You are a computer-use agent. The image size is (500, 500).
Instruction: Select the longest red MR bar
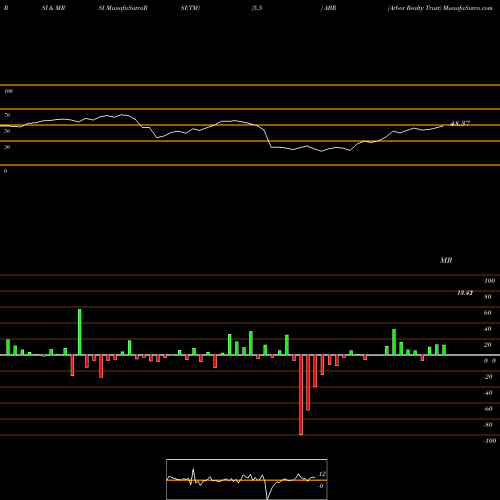301,395
